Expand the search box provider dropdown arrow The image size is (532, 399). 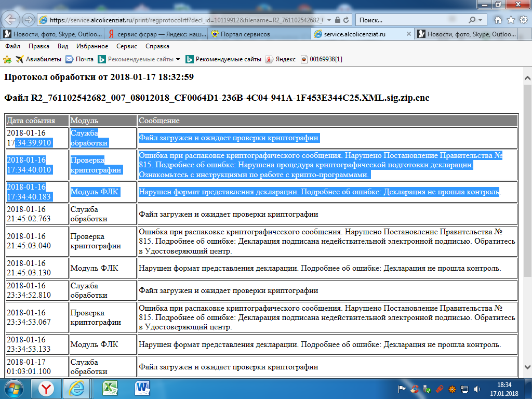pos(480,20)
